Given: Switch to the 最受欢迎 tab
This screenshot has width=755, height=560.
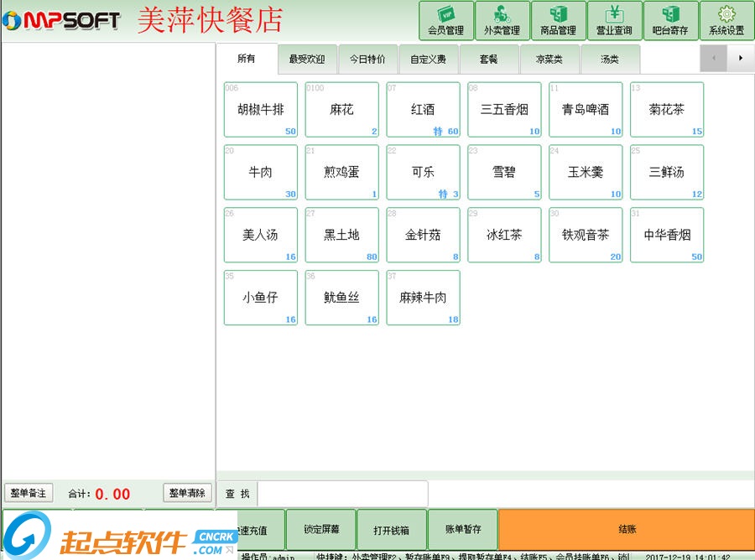Looking at the screenshot, I should point(307,59).
